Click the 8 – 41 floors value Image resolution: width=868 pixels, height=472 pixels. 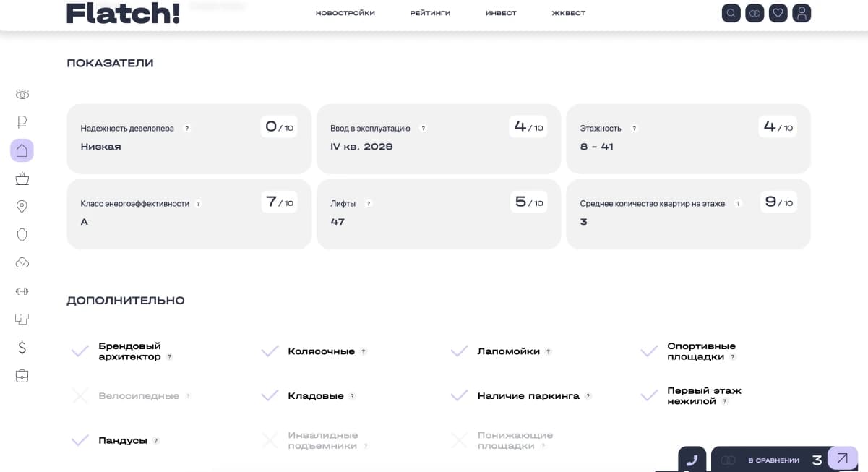[x=597, y=147]
